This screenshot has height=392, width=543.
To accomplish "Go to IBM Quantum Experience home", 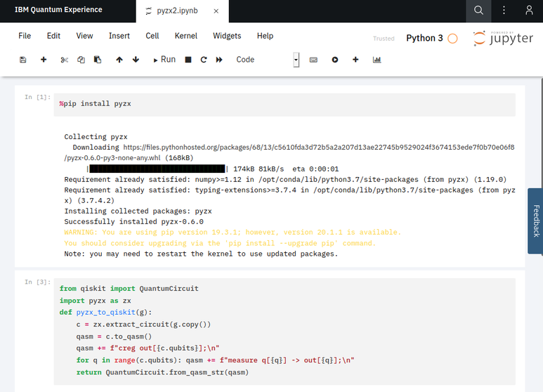I will click(x=58, y=10).
